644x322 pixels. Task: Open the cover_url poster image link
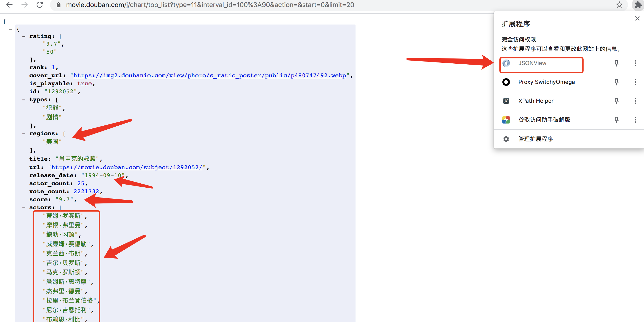(209, 75)
